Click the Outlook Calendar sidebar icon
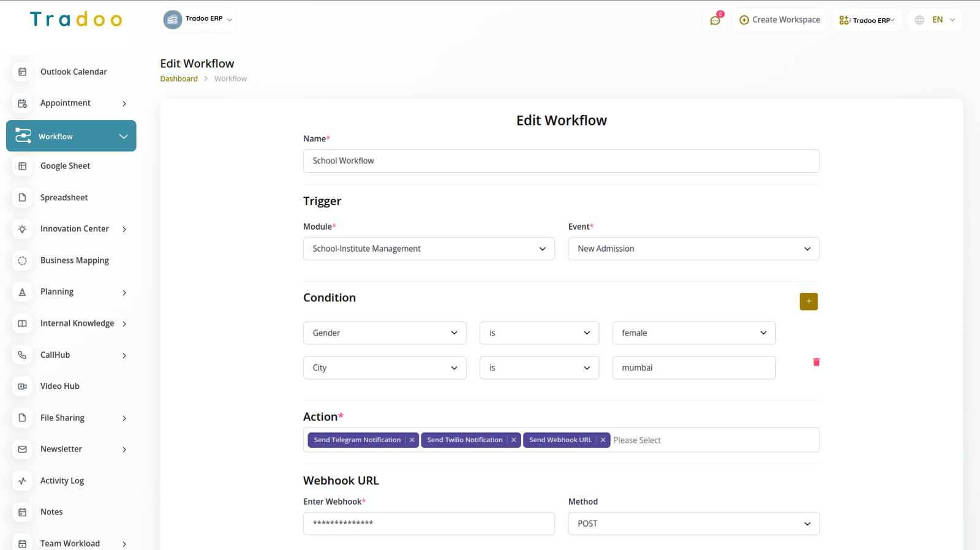Screen dimensions: 980x550 [x=23, y=72]
